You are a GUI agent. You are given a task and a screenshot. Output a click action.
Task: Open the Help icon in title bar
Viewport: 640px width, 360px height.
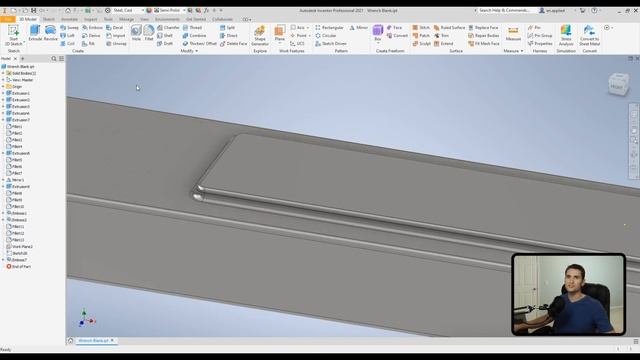tap(594, 10)
